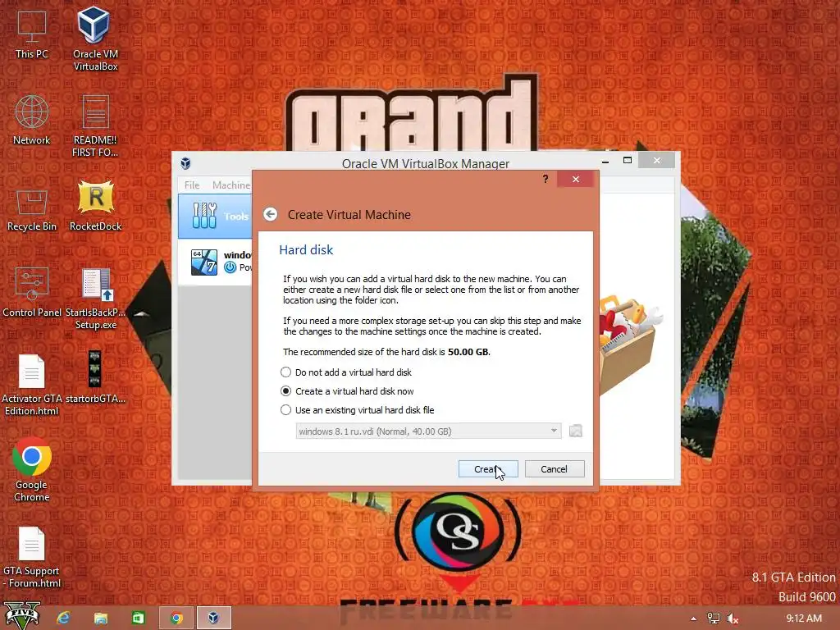Image resolution: width=840 pixels, height=630 pixels.
Task: Click the help question mark button
Action: tap(546, 179)
